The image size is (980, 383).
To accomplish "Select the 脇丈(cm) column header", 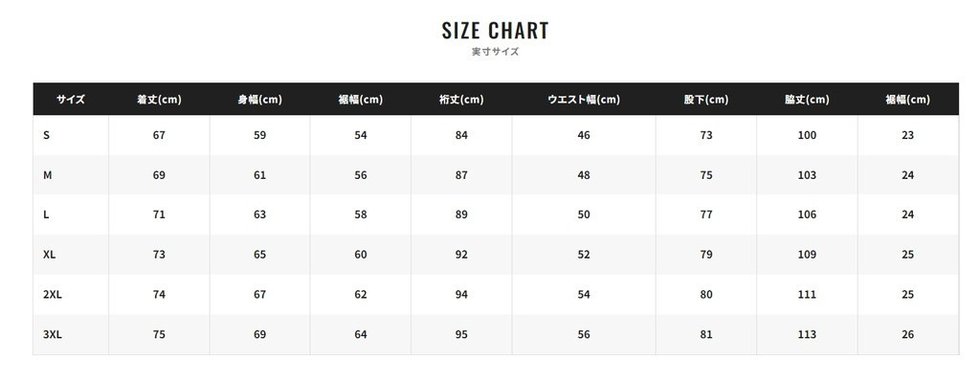I will point(807,100).
